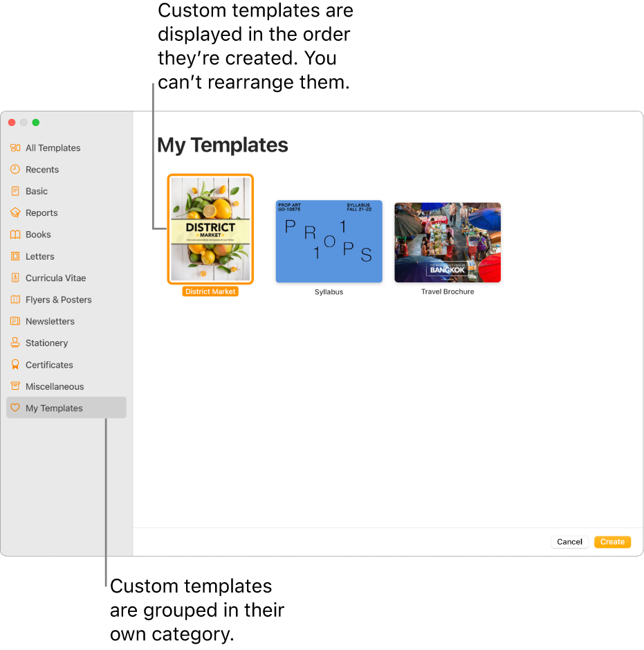
Task: Select Curricula Vitae in sidebar
Action: pyautogui.click(x=56, y=278)
